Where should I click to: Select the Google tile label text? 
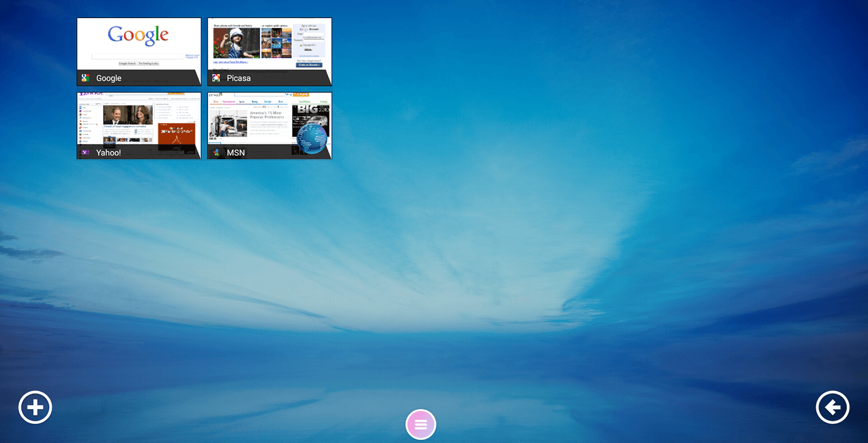click(108, 78)
